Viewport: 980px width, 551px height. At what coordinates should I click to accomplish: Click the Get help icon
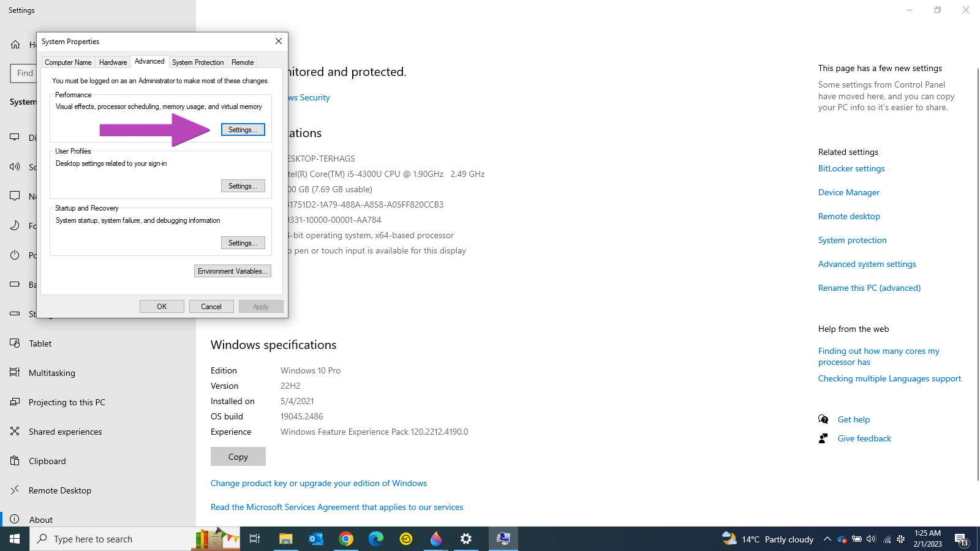tap(823, 419)
